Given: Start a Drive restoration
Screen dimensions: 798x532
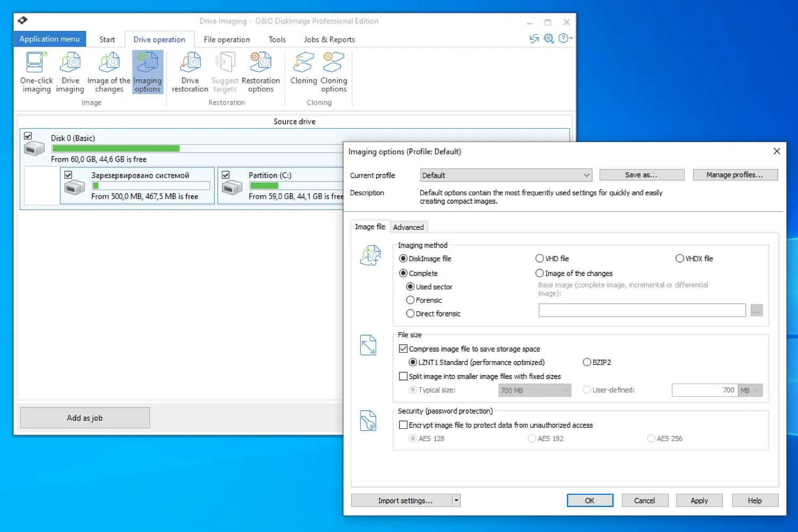Looking at the screenshot, I should 189,72.
